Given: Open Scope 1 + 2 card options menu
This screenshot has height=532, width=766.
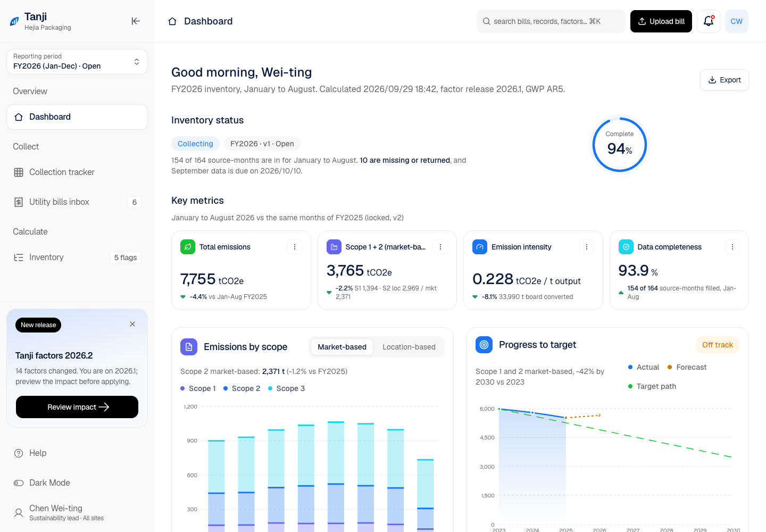Looking at the screenshot, I should tap(440, 247).
